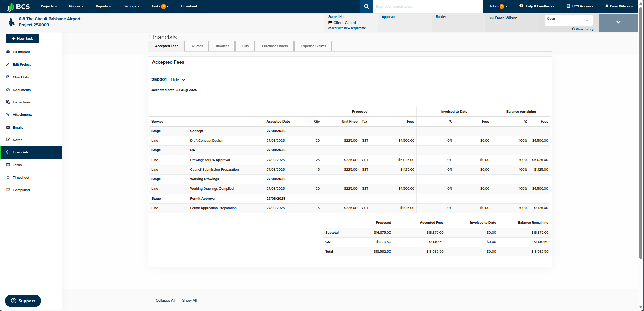This screenshot has height=311, width=644.
Task: Expand the project header chevron panel
Action: [x=618, y=22]
